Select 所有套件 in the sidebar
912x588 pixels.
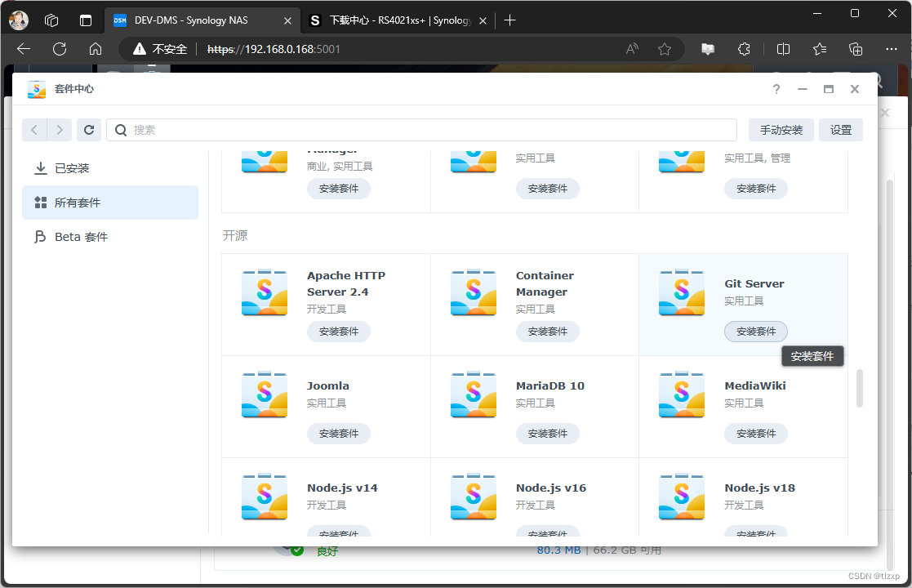pyautogui.click(x=110, y=203)
